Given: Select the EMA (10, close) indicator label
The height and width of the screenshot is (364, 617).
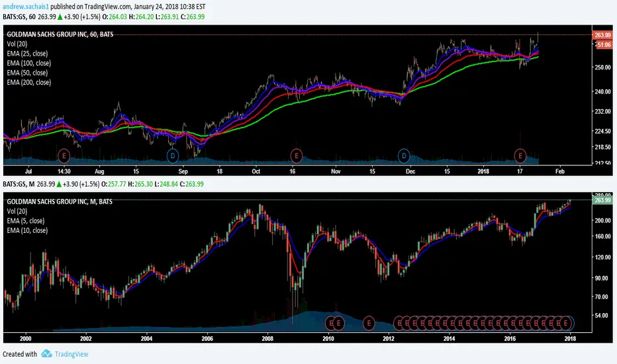Looking at the screenshot, I should click(x=27, y=230).
